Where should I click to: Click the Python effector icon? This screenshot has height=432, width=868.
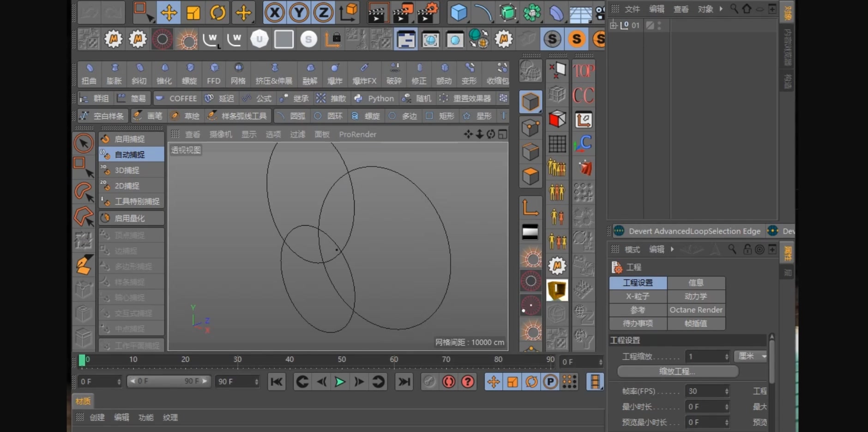(x=374, y=98)
